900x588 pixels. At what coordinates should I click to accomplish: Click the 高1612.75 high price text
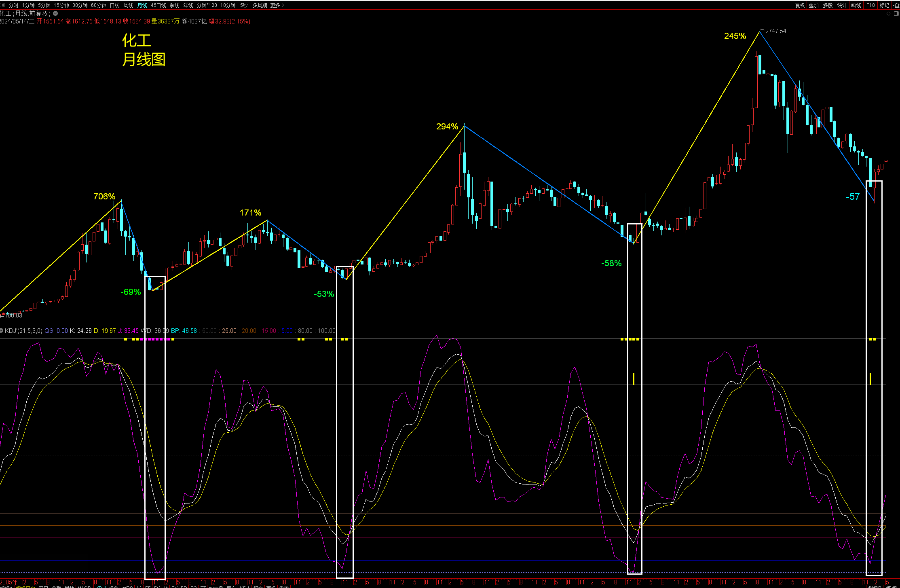(x=79, y=21)
